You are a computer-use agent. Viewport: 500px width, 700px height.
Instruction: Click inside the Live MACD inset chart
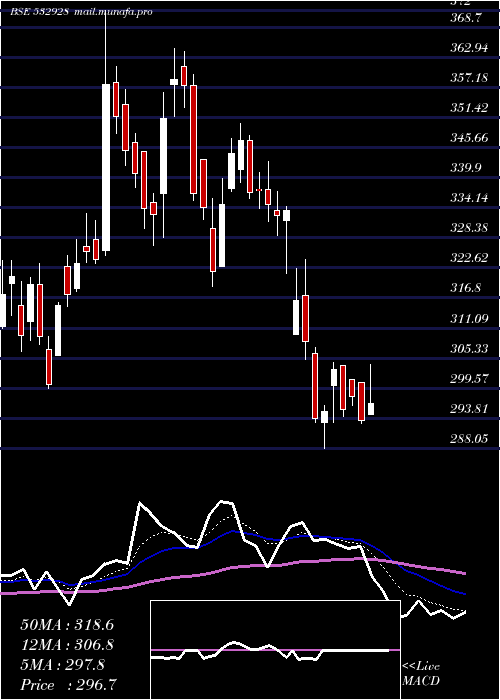[275, 650]
